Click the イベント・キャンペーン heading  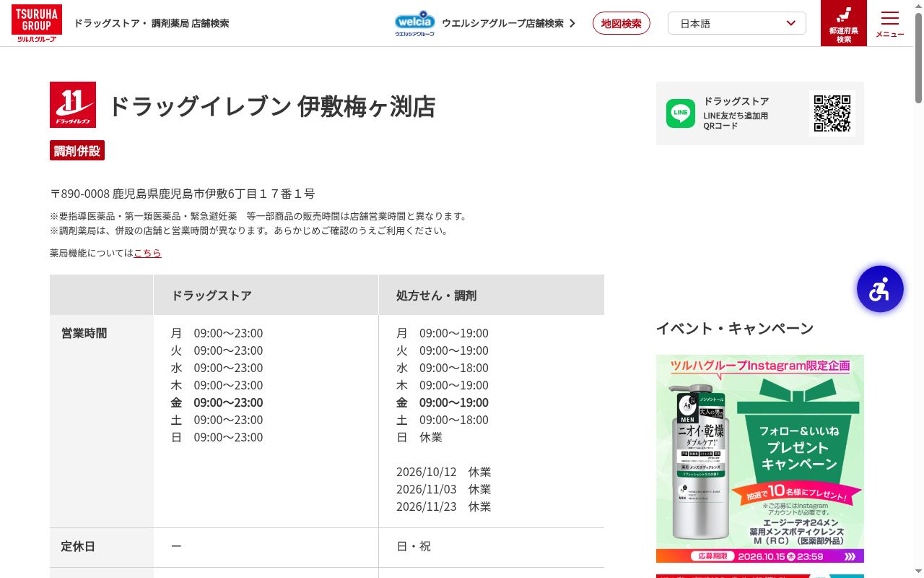tap(735, 329)
